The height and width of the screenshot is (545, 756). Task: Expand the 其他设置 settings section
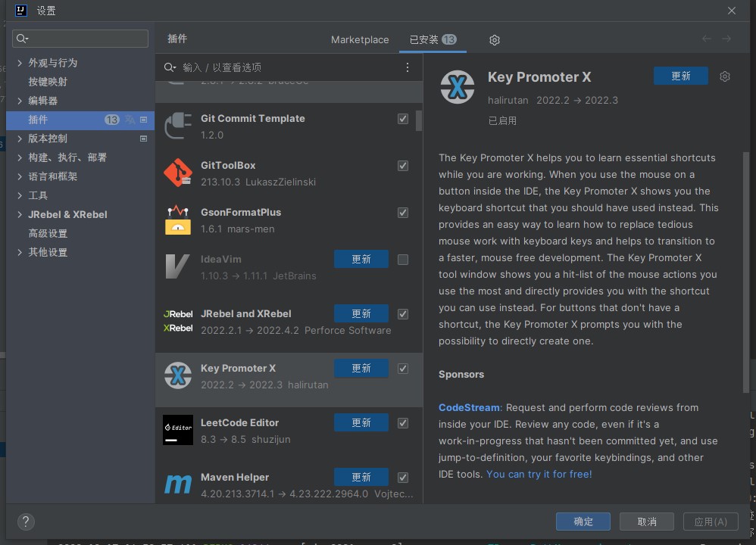(x=19, y=253)
